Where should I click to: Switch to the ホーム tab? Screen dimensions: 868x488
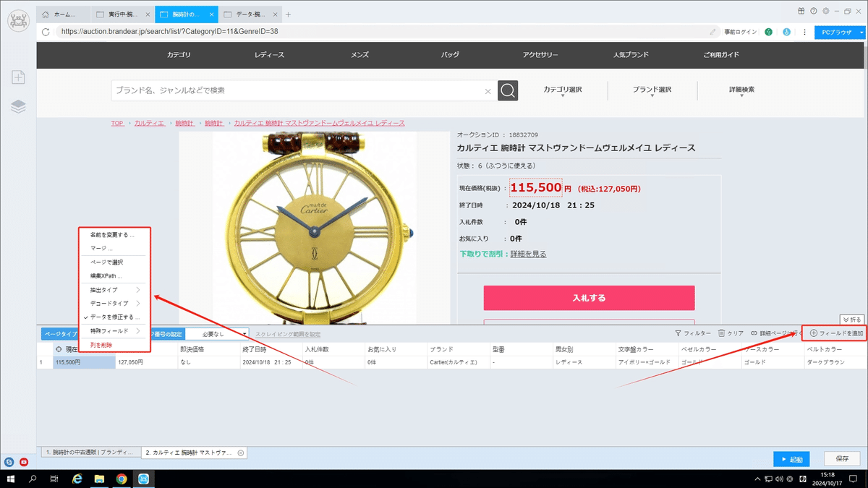[x=64, y=14]
